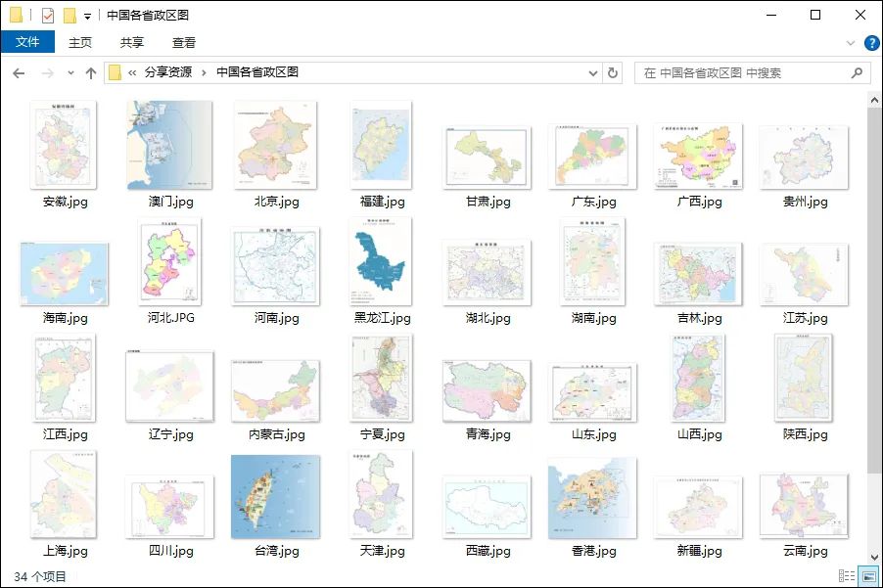Image resolution: width=883 pixels, height=588 pixels.
Task: Click the folder icon in the title bar
Action: [17, 16]
